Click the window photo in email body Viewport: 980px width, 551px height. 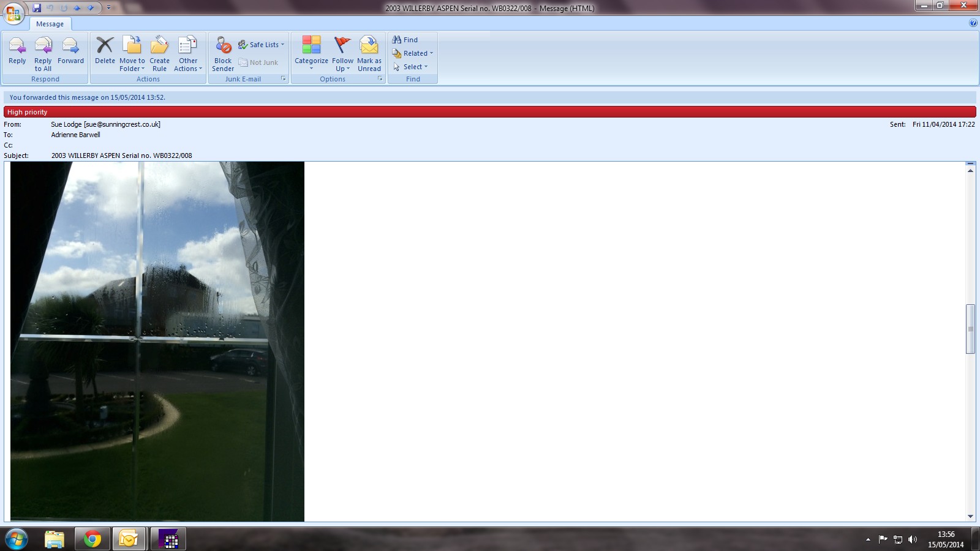(157, 341)
